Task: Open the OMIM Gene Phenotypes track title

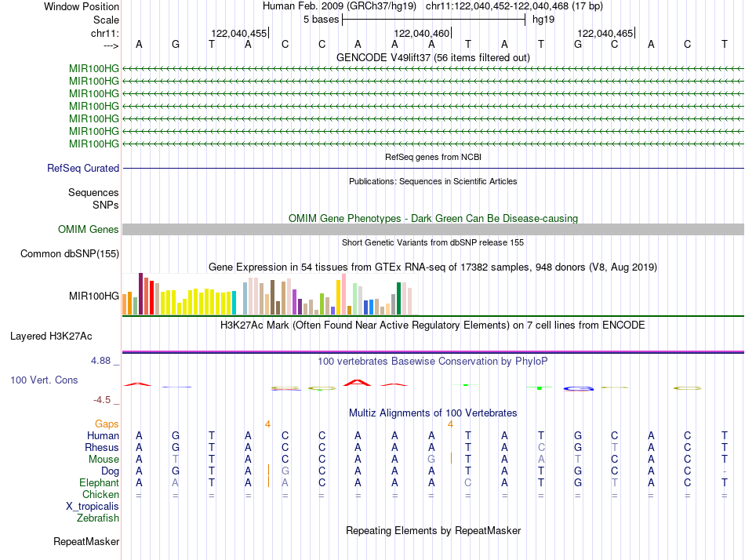Action: [x=433, y=218]
